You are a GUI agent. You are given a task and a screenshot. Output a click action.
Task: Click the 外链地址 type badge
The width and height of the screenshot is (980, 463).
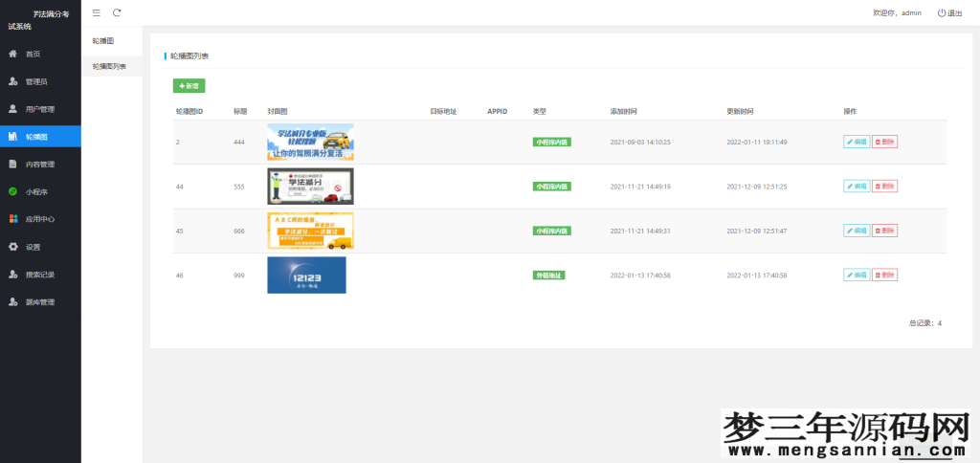pyautogui.click(x=548, y=276)
